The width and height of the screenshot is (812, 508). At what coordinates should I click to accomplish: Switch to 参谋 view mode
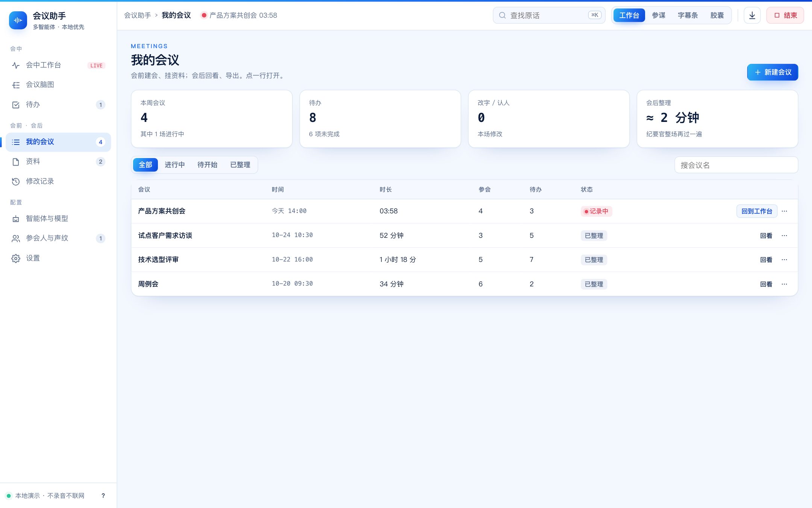pyautogui.click(x=659, y=15)
